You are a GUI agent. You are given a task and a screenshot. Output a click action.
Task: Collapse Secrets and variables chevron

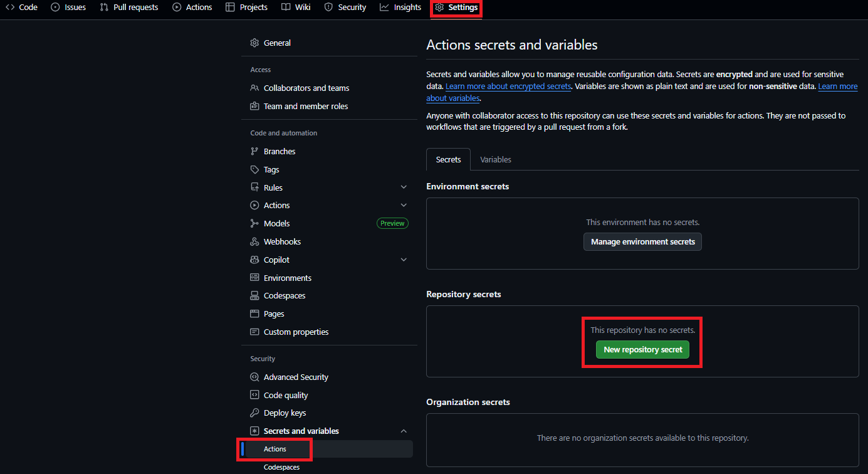(404, 431)
